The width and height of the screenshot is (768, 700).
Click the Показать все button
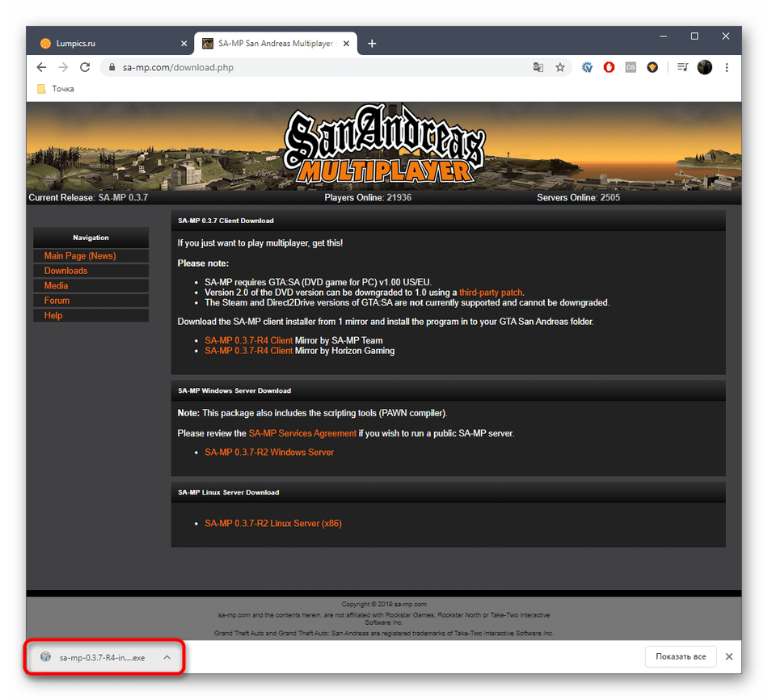pyautogui.click(x=681, y=656)
